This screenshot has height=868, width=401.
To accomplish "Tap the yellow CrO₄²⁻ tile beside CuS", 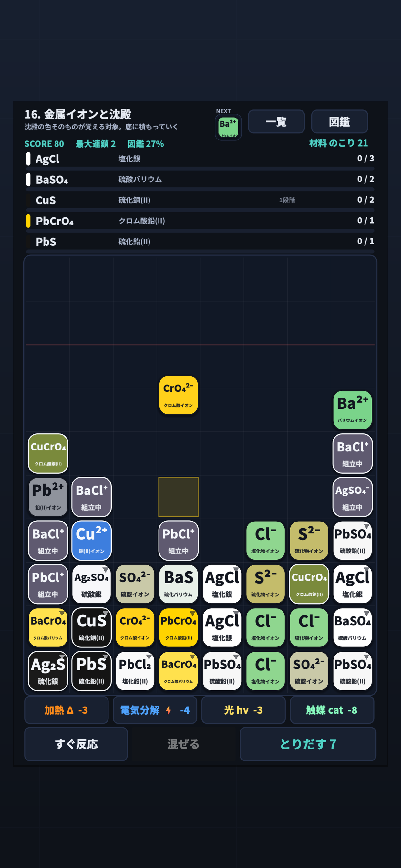I will coord(135,627).
